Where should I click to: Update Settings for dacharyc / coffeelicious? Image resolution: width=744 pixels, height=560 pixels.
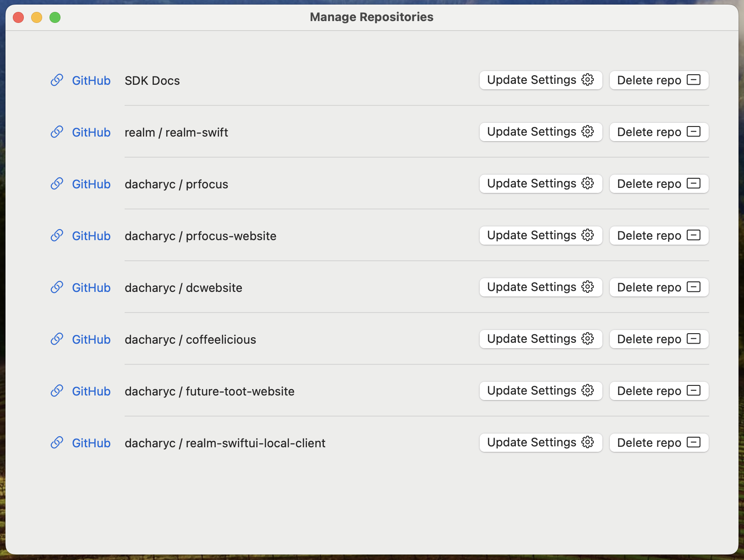541,339
